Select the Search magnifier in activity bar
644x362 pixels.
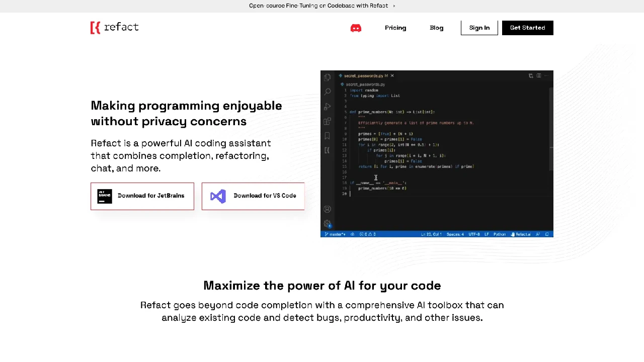[x=328, y=92]
